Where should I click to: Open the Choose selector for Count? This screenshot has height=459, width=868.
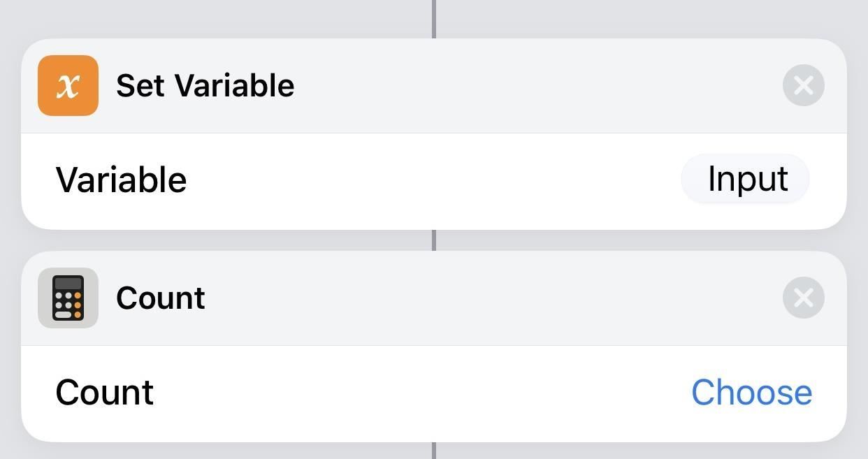[751, 392]
